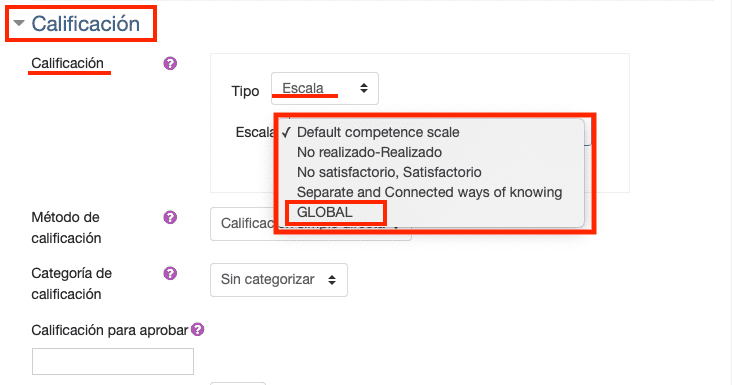732x385 pixels.
Task: Focus the Calificación para aprobar field
Action: coord(113,361)
